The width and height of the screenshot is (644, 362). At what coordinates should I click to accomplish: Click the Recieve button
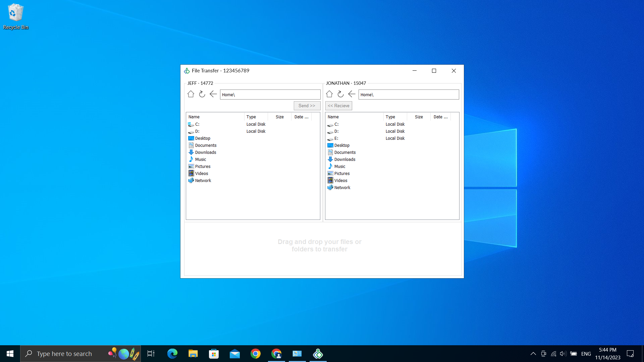(x=338, y=106)
